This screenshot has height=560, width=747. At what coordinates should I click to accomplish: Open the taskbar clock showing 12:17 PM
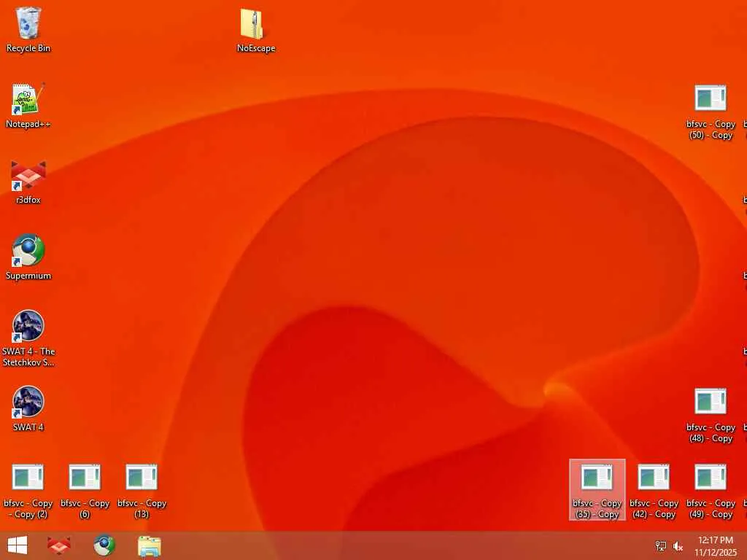tap(716, 546)
